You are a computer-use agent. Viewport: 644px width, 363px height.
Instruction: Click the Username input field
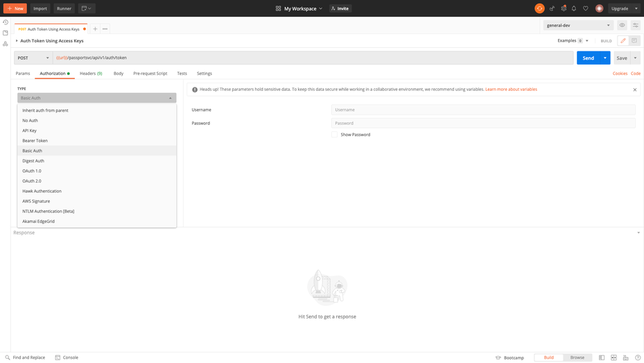482,110
